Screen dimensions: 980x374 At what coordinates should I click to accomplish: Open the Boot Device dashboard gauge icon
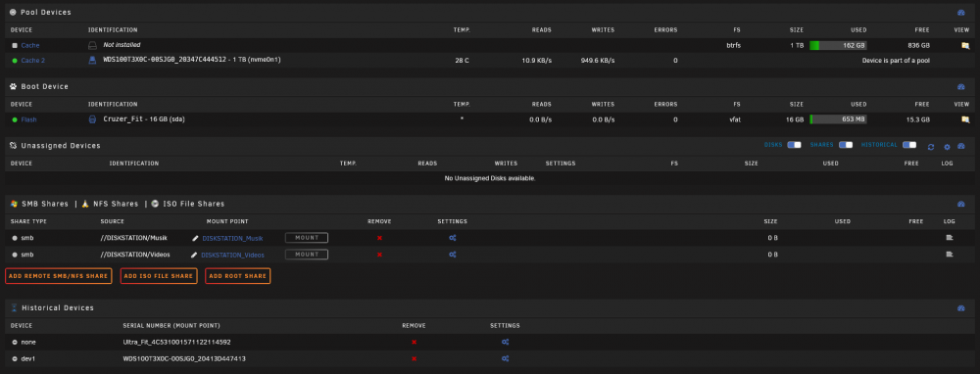coord(961,87)
